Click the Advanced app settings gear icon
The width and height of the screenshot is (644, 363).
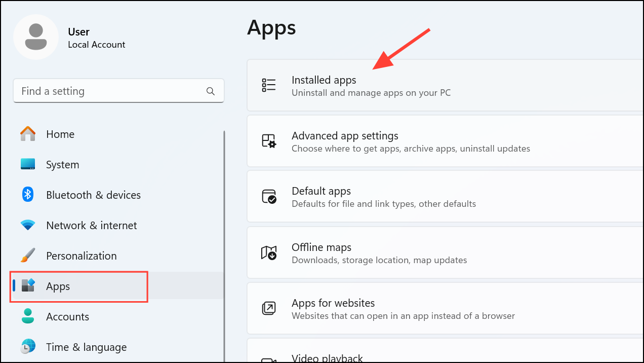(269, 141)
